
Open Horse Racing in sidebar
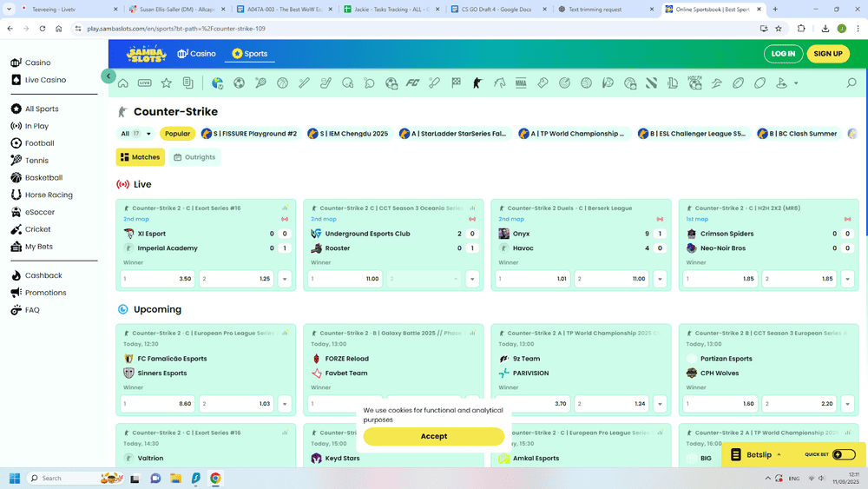(42, 195)
